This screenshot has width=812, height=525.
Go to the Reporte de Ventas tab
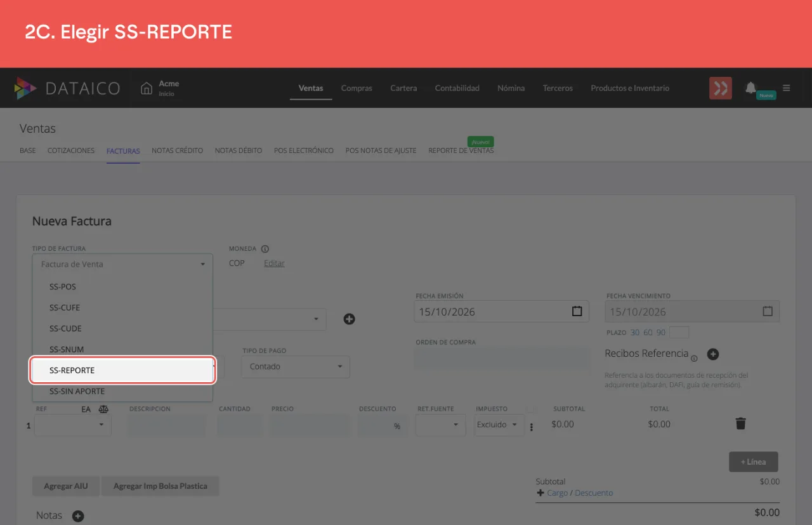point(461,150)
